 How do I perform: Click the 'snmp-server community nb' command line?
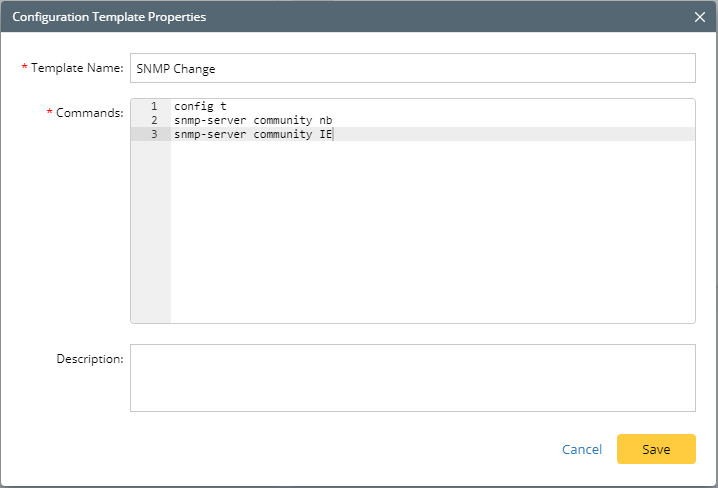[252, 120]
